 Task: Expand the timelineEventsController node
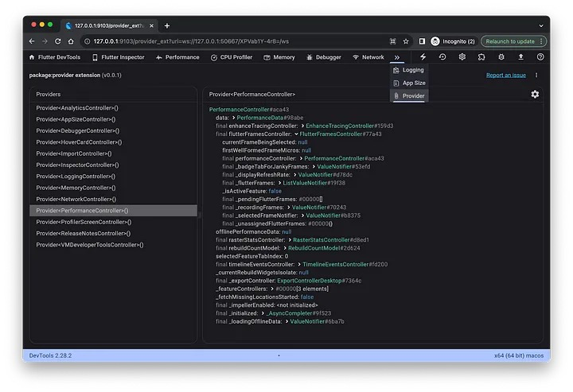point(299,264)
